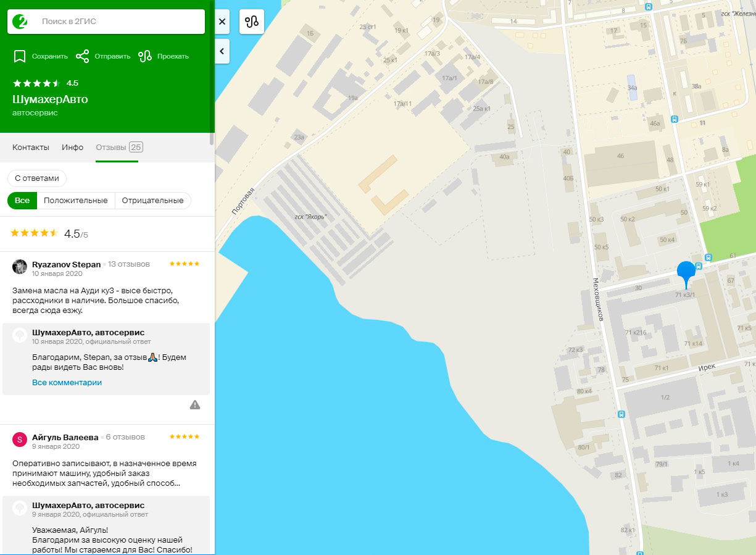The image size is (756, 555).
Task: Click building '19а' on the map
Action: pyautogui.click(x=352, y=98)
